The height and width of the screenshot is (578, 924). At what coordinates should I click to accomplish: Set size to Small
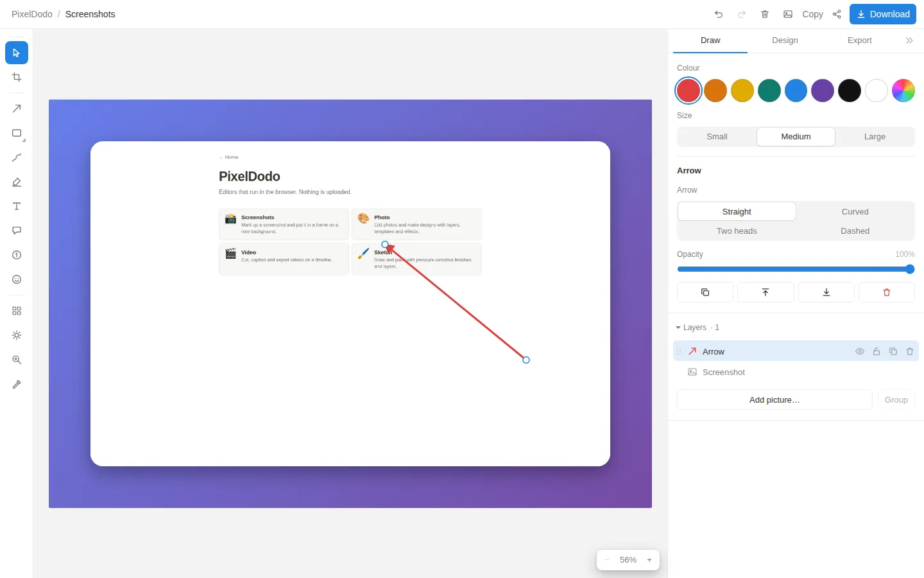click(717, 137)
